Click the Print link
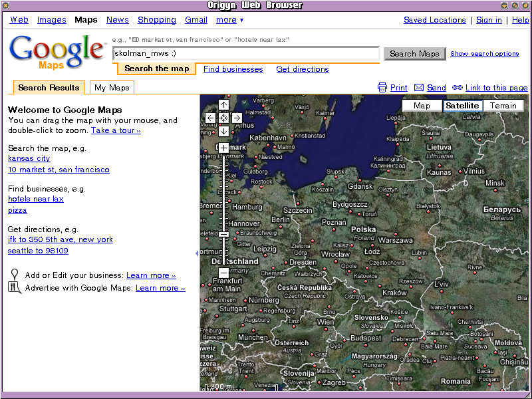This screenshot has height=399, width=532. [x=398, y=88]
